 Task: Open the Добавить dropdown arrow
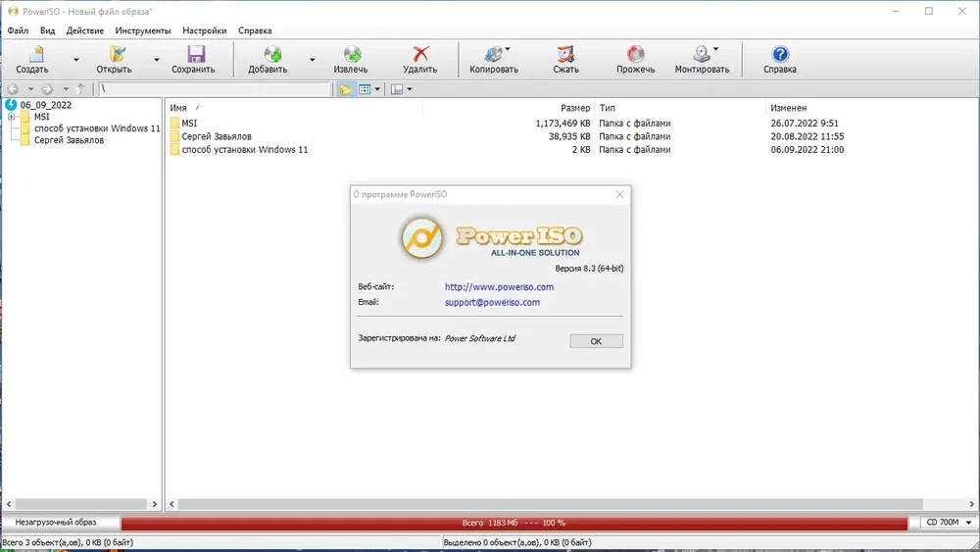point(312,60)
